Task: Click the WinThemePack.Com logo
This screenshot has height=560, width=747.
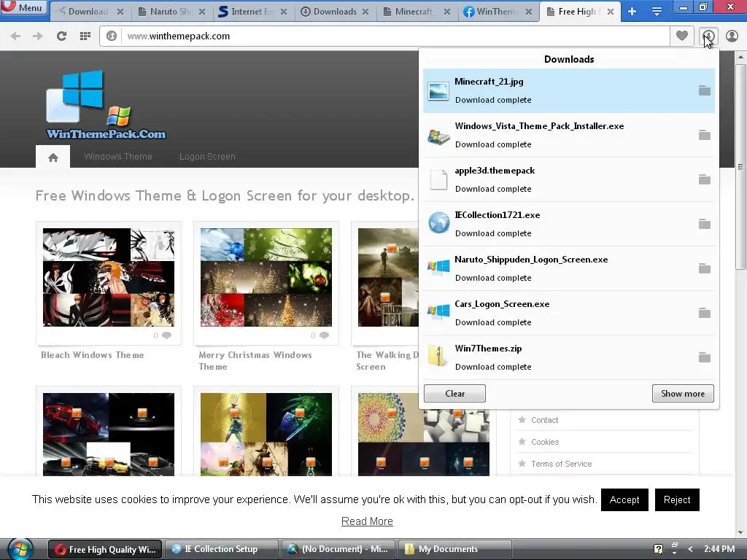Action: coord(106,105)
